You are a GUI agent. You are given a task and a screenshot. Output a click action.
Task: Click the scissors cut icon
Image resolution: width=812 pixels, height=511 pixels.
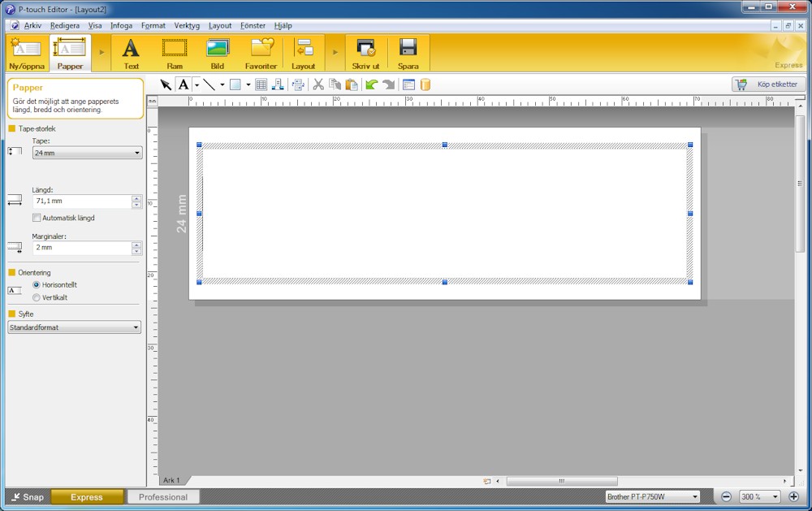318,84
